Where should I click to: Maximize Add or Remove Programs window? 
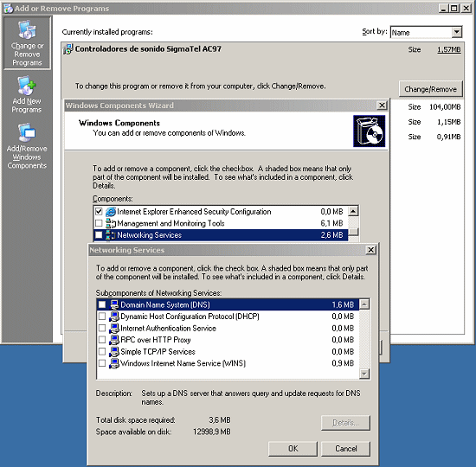pos(454,8)
